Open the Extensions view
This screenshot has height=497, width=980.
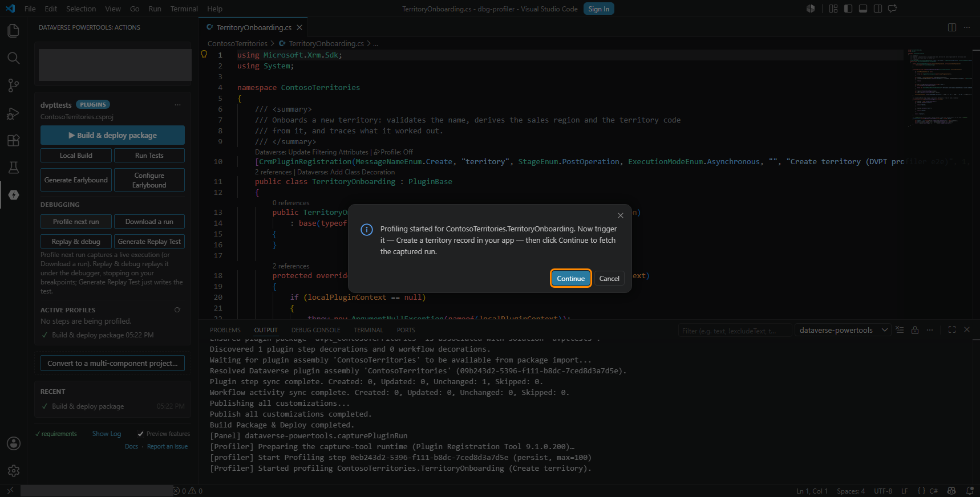[x=13, y=140]
